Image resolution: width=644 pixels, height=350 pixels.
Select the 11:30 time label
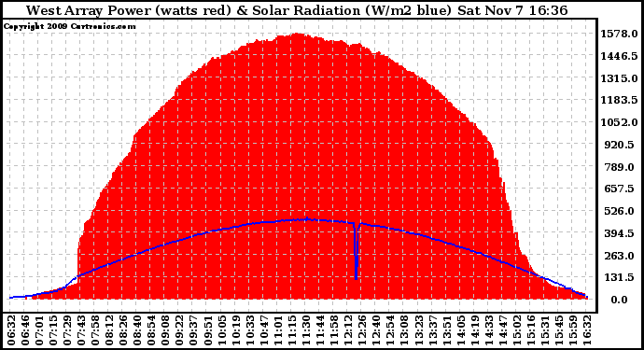point(305,330)
